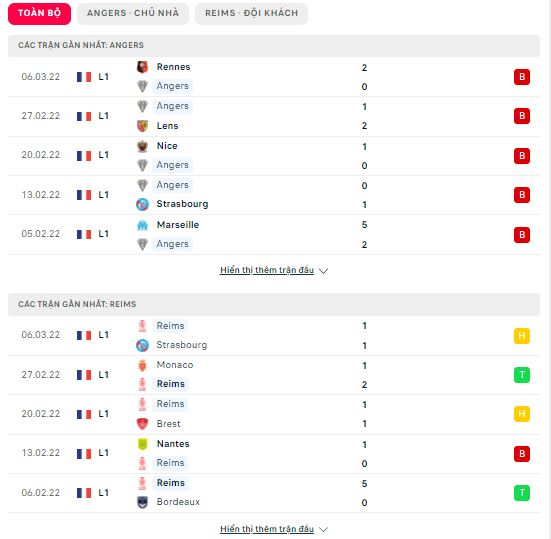Click the loss badge for Rennes-Angers match

pos(522,77)
